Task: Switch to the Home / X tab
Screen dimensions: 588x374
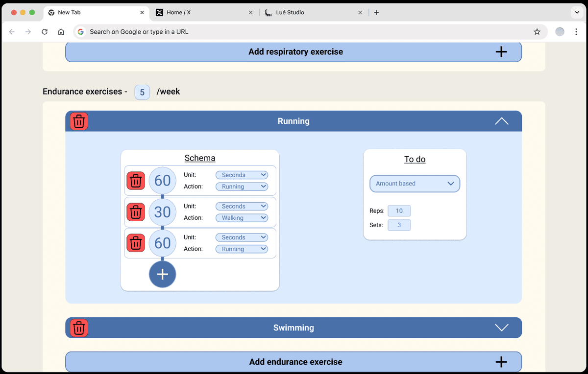Action: (x=201, y=12)
